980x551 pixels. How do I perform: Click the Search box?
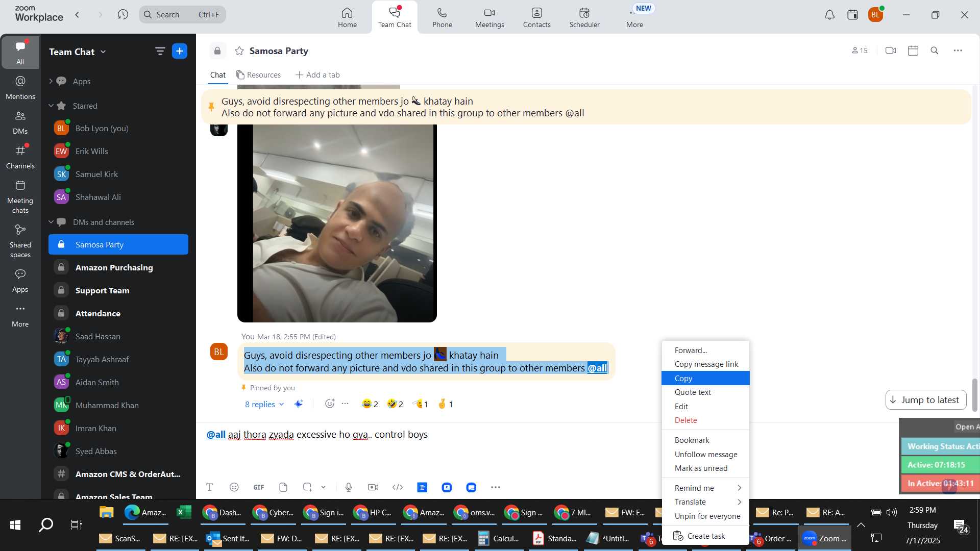click(182, 14)
